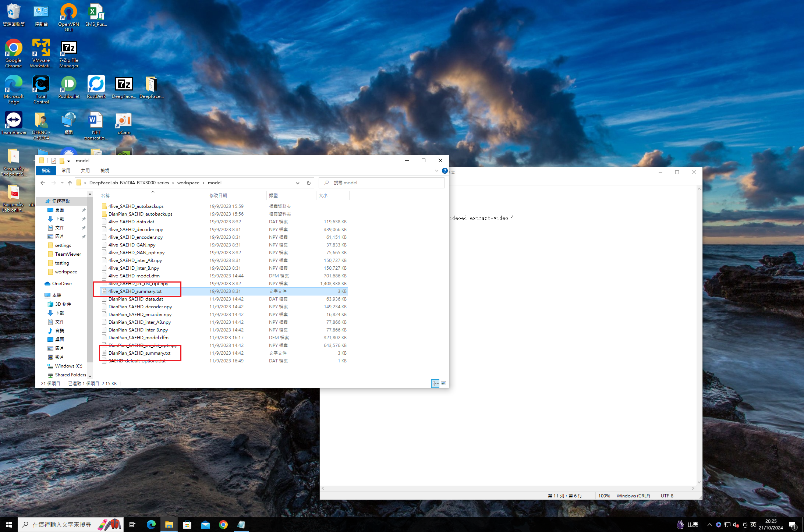Navigate to workspace breadcrumb segment

(x=188, y=183)
